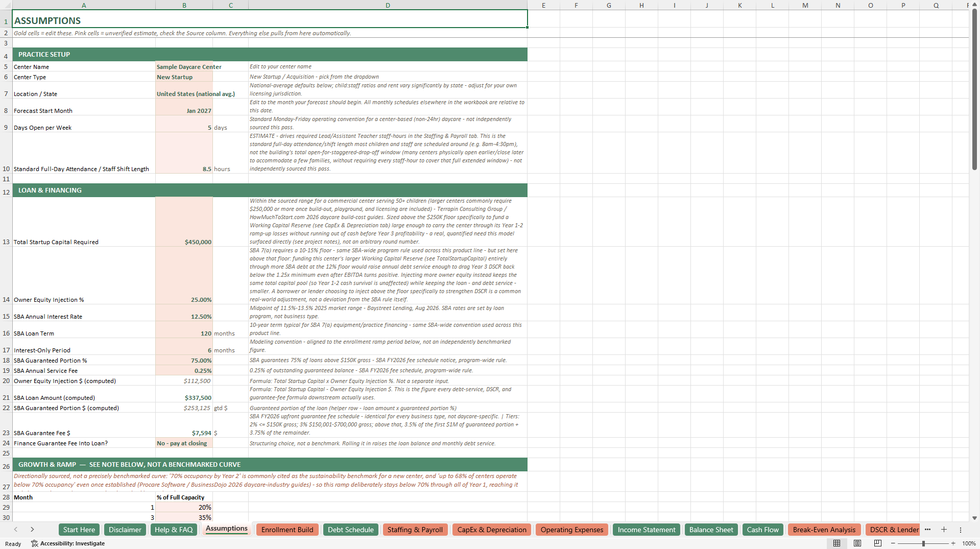Open the Balance Sheet tab
980x549 pixels.
coord(711,530)
